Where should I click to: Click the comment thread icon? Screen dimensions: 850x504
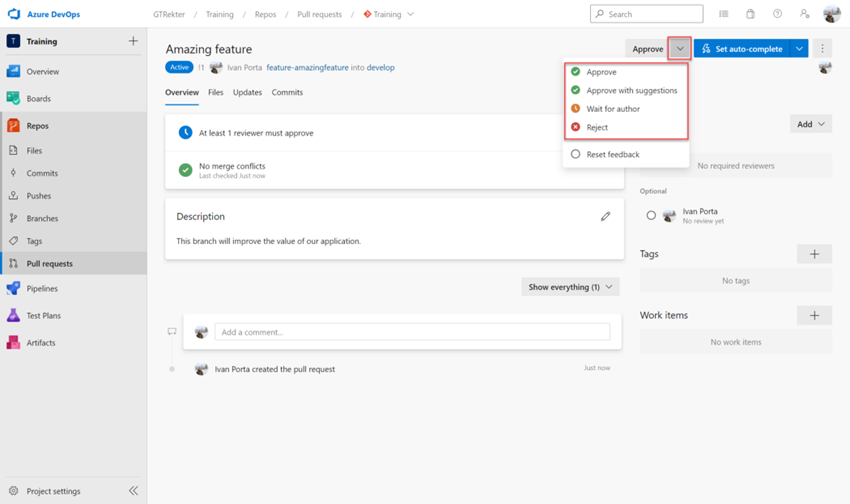pyautogui.click(x=172, y=331)
